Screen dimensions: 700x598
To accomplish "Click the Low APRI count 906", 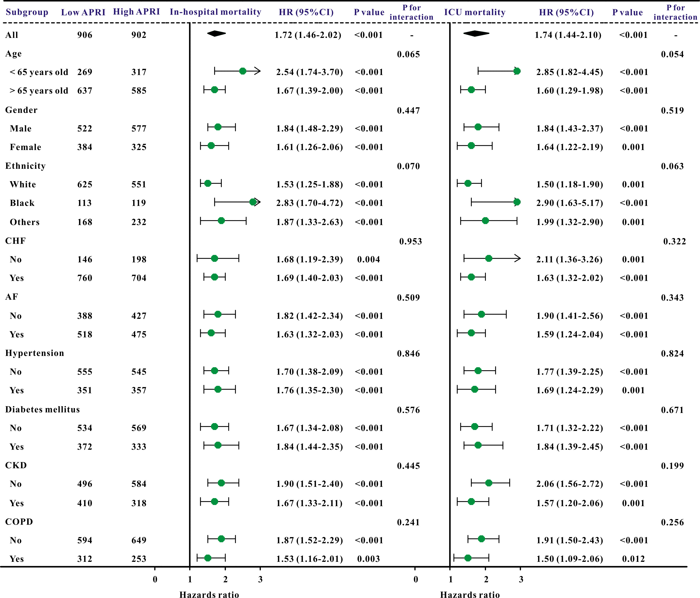I will [85, 35].
